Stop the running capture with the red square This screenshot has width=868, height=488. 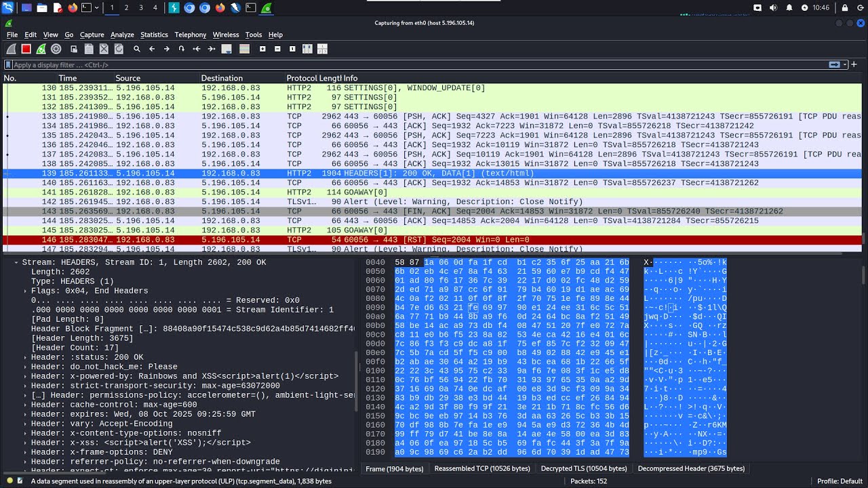[26, 49]
